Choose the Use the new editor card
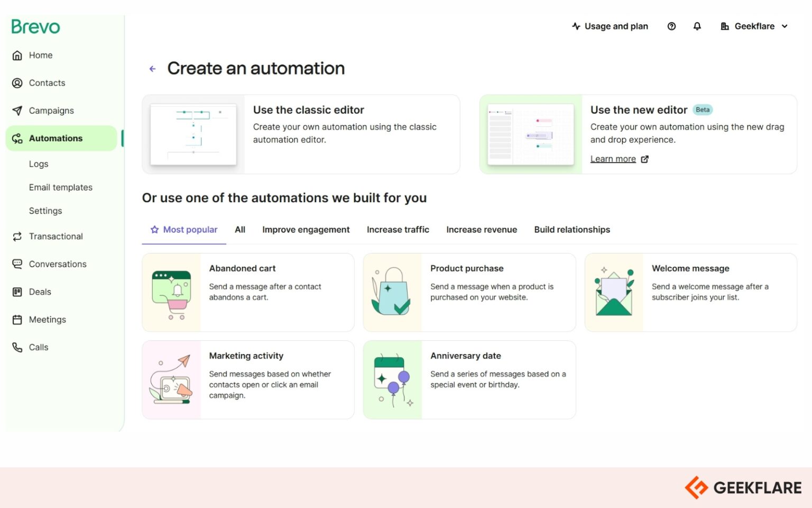812x508 pixels. pos(638,134)
